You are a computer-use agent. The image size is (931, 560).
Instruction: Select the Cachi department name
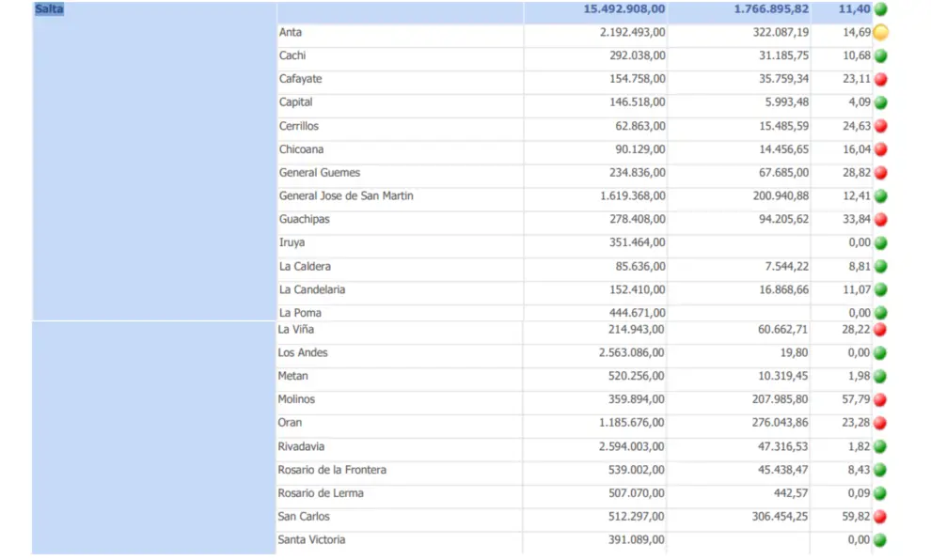[x=292, y=55]
